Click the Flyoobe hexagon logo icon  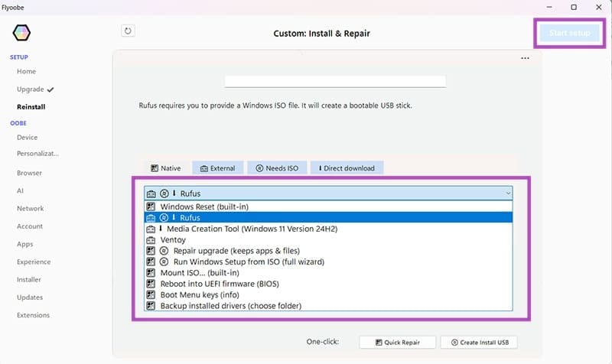[x=22, y=33]
